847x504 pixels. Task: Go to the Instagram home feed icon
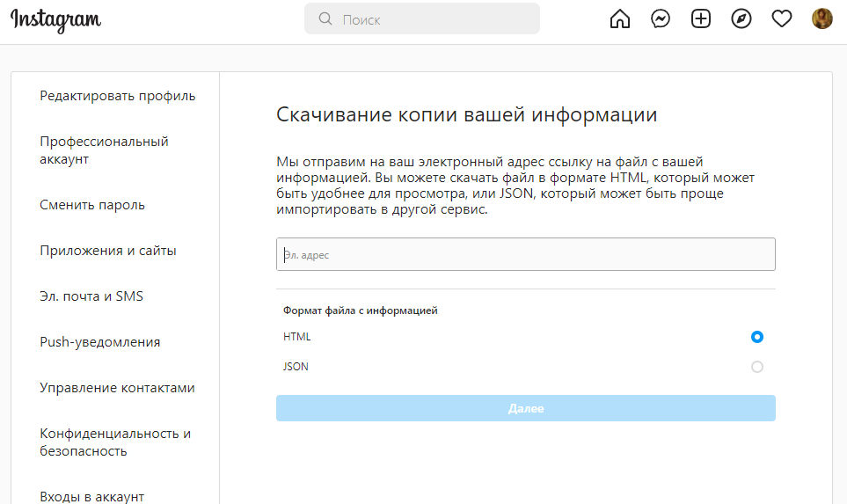pyautogui.click(x=620, y=18)
